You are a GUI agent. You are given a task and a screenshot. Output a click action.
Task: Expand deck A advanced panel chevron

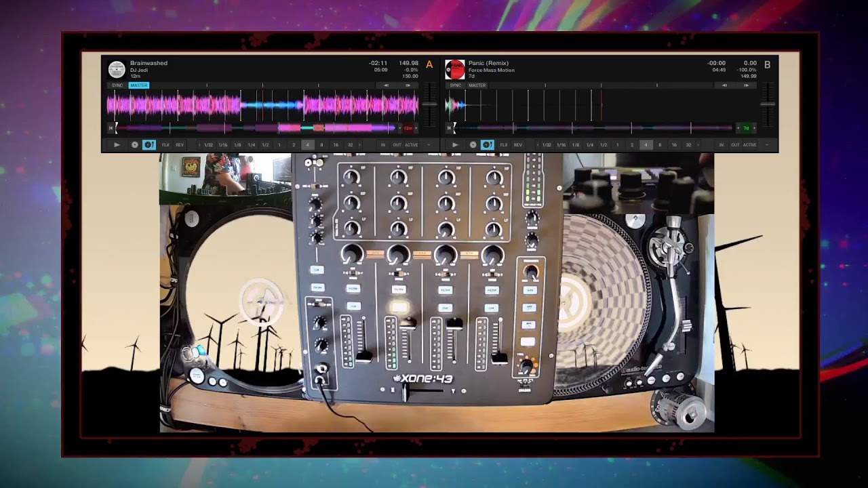click(429, 144)
